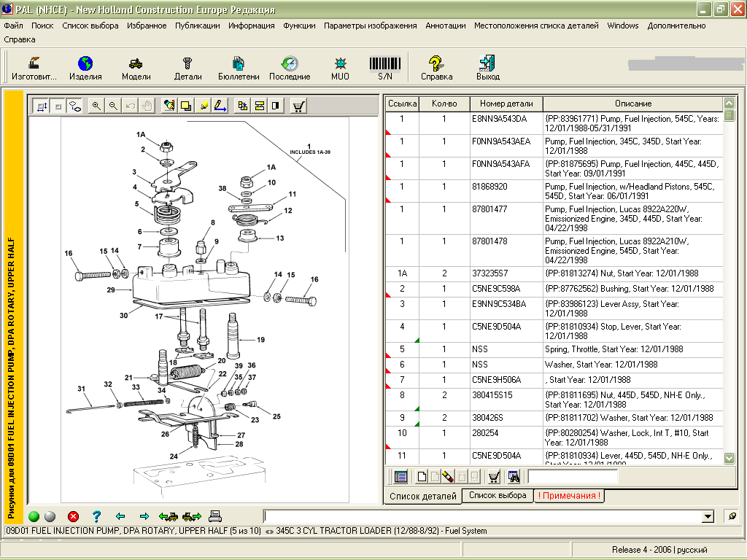Click the green circle status button

point(34,517)
